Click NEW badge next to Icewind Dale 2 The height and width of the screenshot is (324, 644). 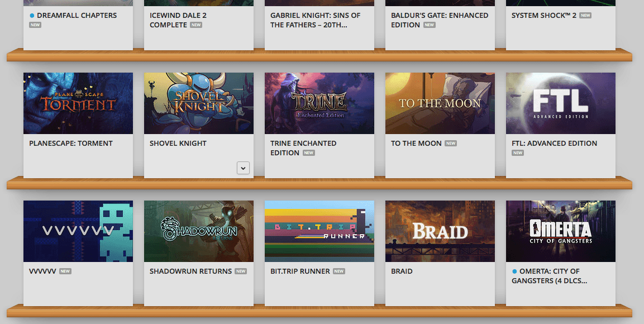click(196, 25)
